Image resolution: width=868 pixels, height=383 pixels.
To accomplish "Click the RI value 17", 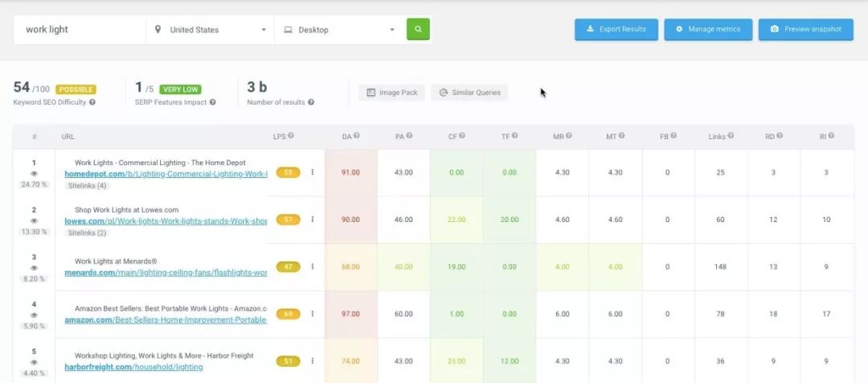I will click(826, 314).
